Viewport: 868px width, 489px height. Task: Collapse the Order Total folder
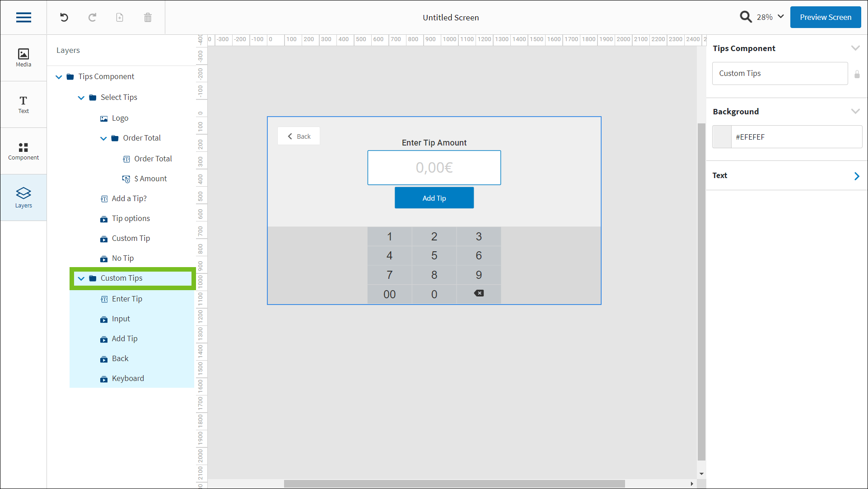tap(103, 138)
